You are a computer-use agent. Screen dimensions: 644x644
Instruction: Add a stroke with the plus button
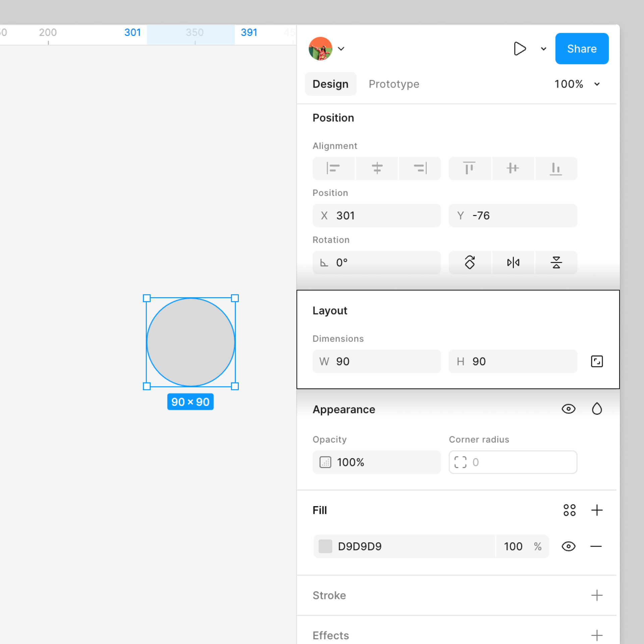597,595
